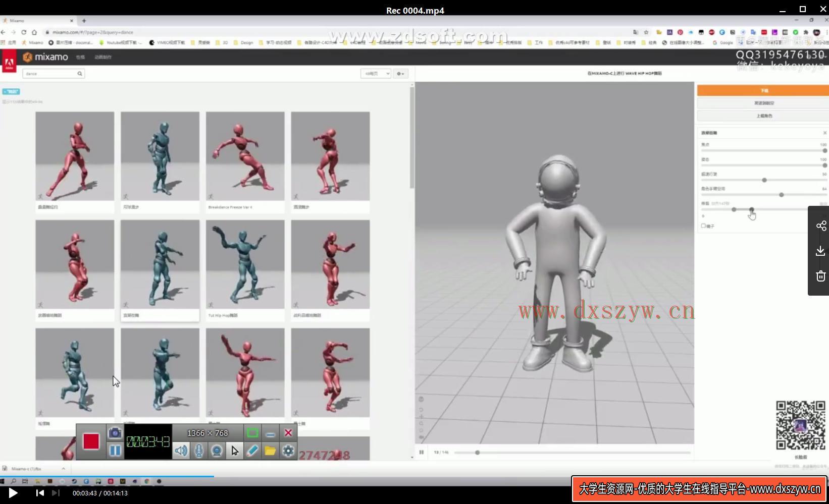Take a screenshot with the recorder camera icon
The image size is (829, 504).
point(115,433)
